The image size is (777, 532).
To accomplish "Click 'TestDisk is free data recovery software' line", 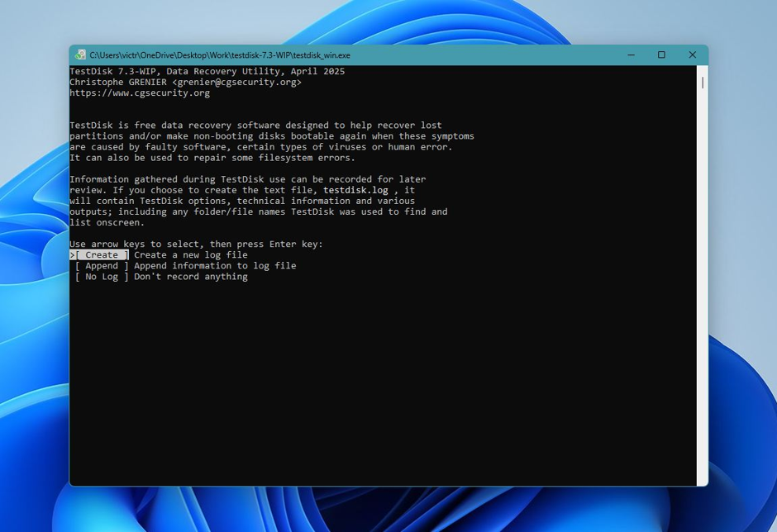I will 255,126.
